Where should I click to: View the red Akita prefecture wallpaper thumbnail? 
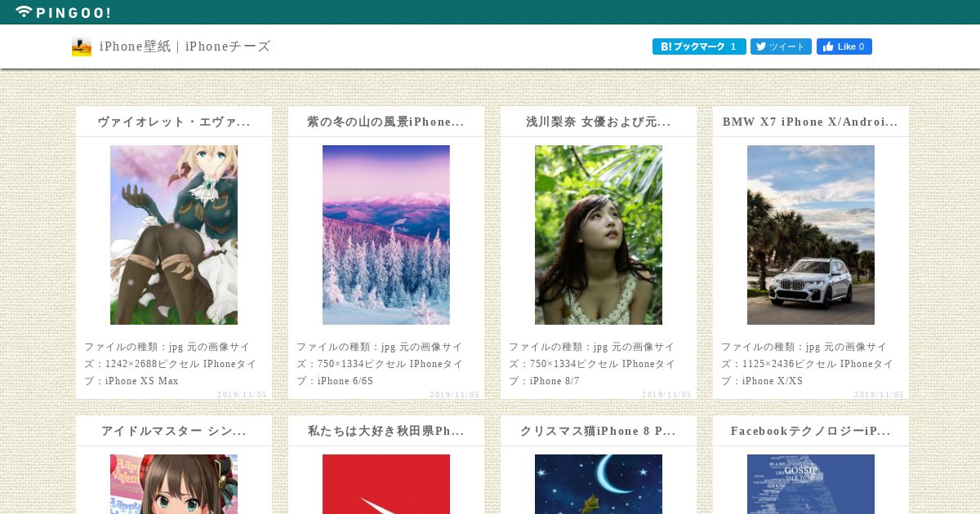[386, 484]
